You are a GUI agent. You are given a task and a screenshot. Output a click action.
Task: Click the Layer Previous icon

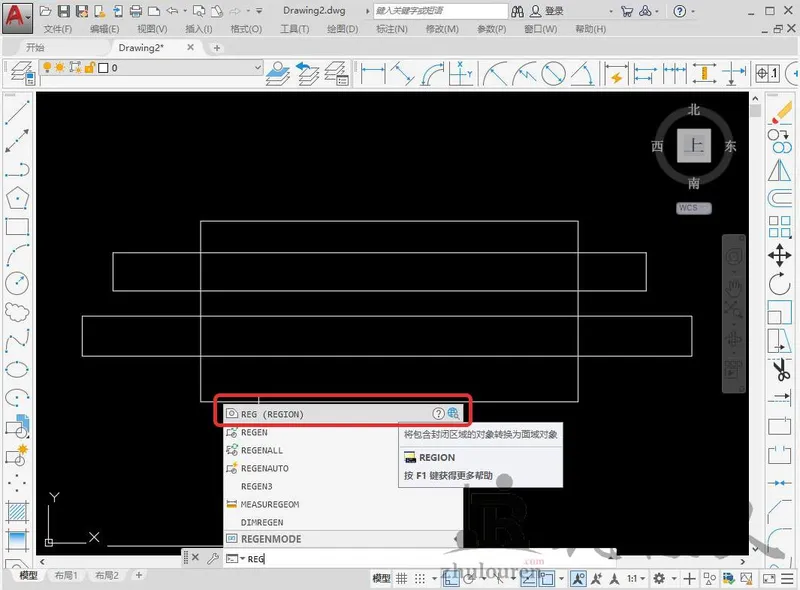307,73
